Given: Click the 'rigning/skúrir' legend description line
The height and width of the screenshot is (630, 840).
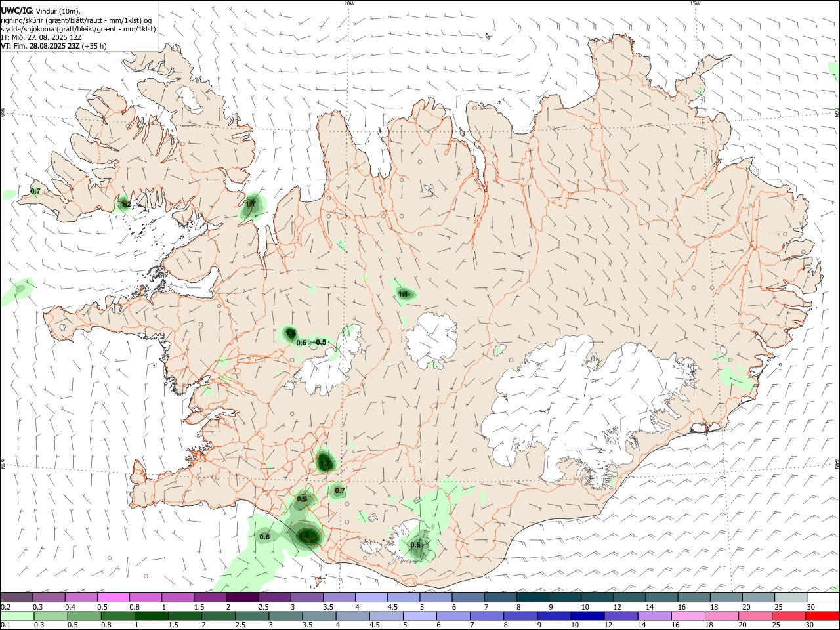Looking at the screenshot, I should click(x=76, y=20).
